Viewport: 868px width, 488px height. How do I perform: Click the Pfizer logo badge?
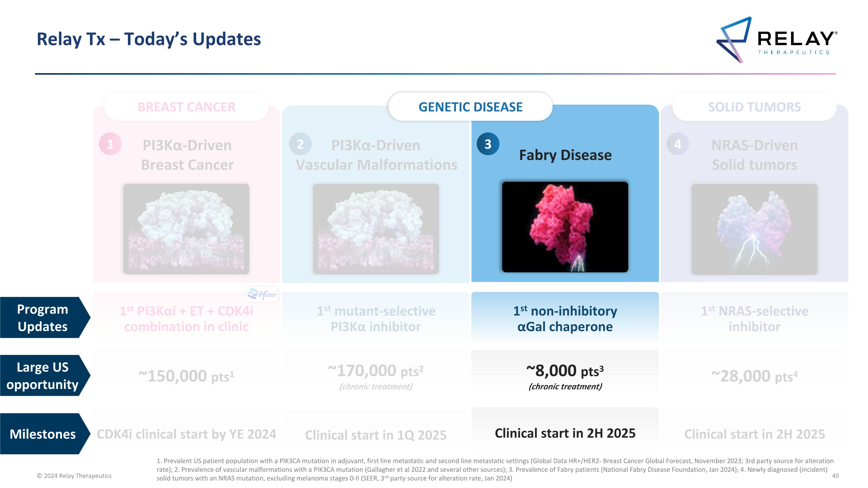point(262,295)
